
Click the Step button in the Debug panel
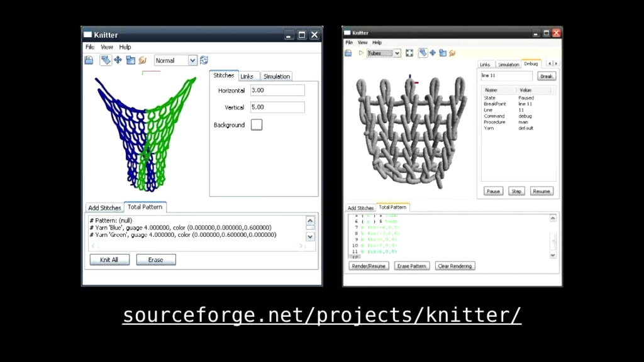pyautogui.click(x=516, y=191)
